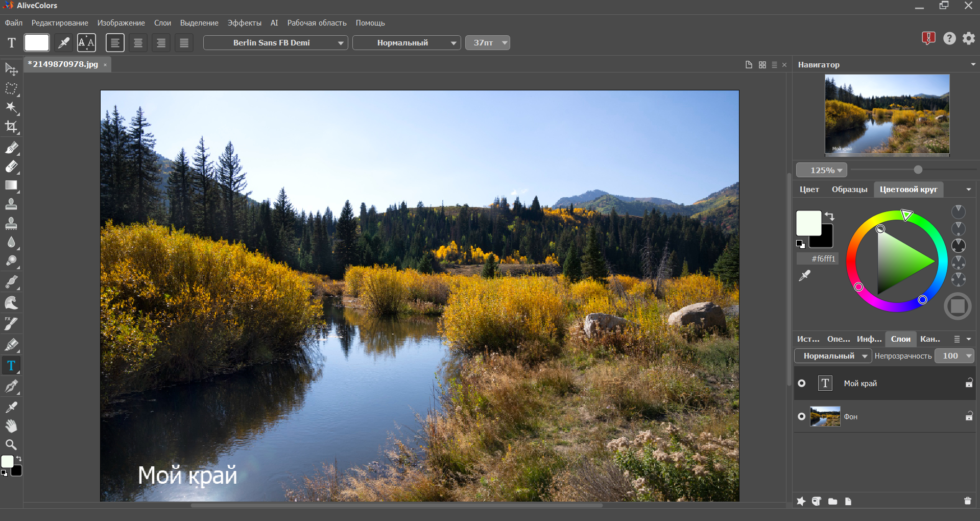The width and height of the screenshot is (980, 521).
Task: Select the Eraser tool in toolbox
Action: [x=11, y=167]
